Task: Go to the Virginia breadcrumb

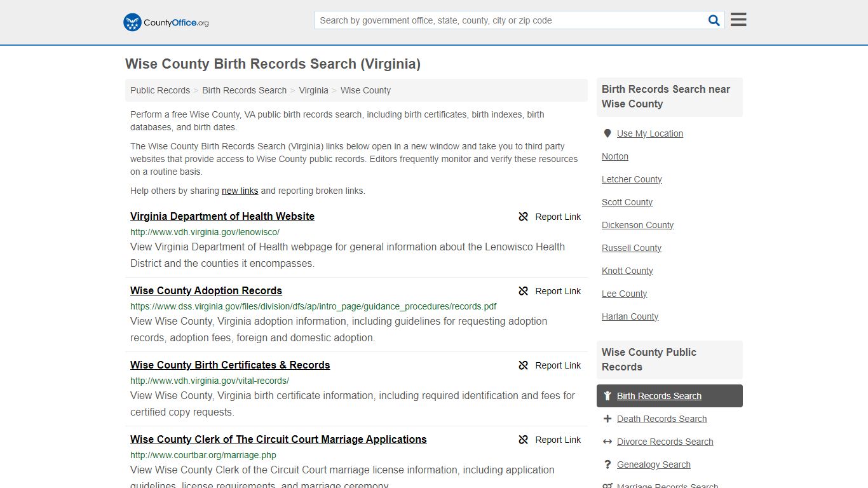Action: point(314,90)
